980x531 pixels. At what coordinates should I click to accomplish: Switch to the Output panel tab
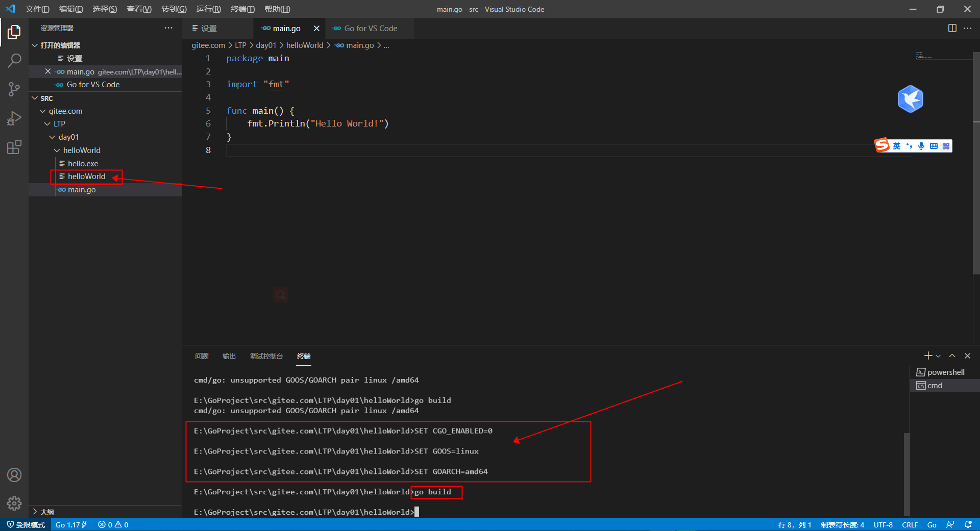[229, 356]
